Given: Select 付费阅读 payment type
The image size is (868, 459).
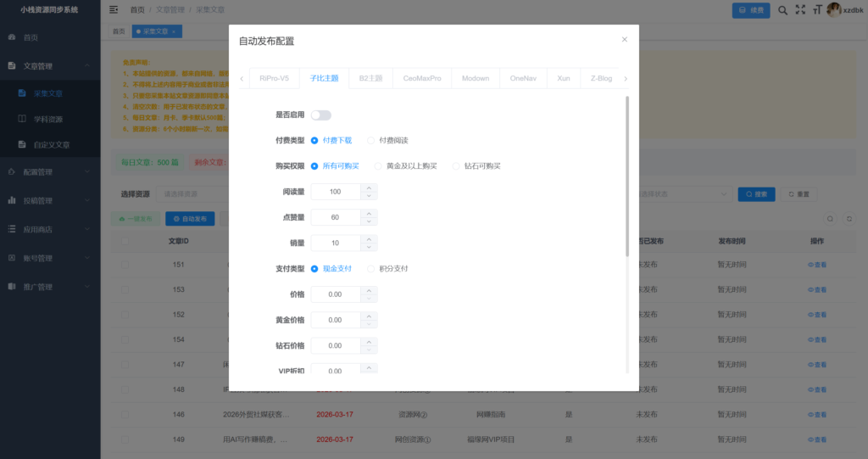Looking at the screenshot, I should 387,141.
